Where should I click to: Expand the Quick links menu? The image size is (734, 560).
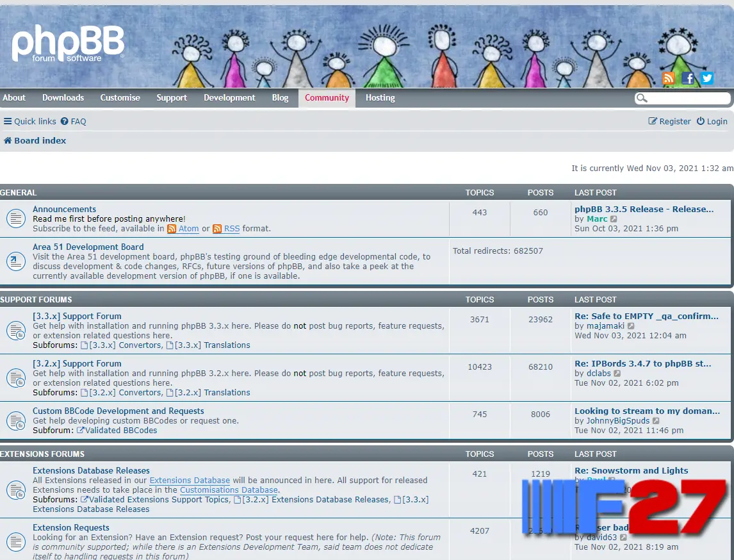pos(29,121)
